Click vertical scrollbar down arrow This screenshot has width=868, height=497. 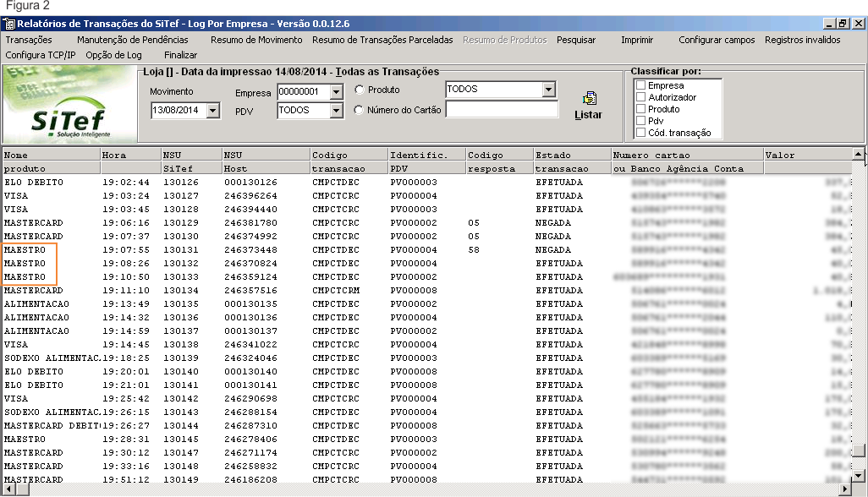pos(858,475)
